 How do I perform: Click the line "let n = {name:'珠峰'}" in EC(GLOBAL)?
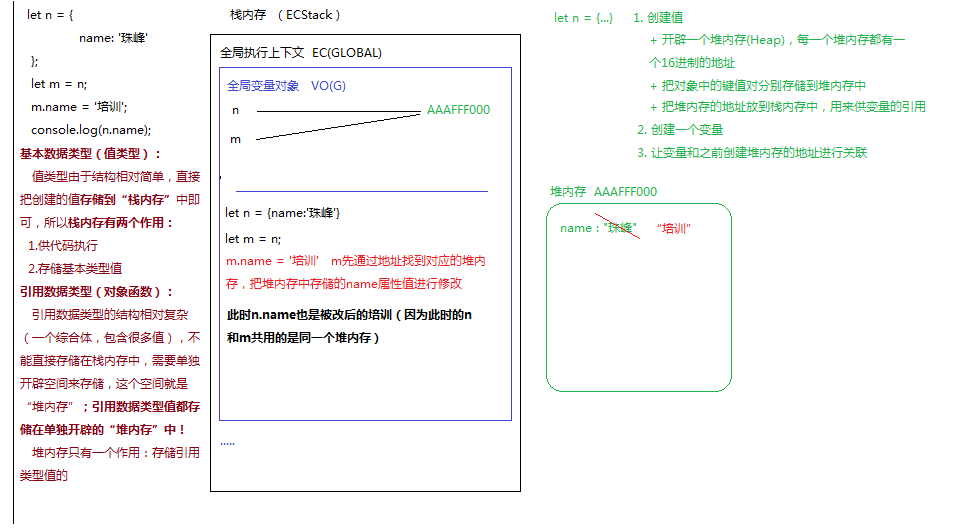pos(283,213)
